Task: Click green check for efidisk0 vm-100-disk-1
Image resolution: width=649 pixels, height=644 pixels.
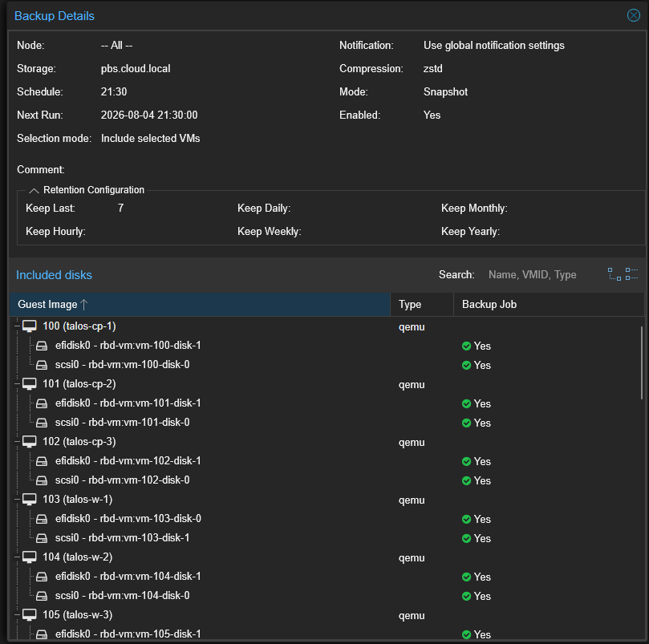Action: coord(466,346)
